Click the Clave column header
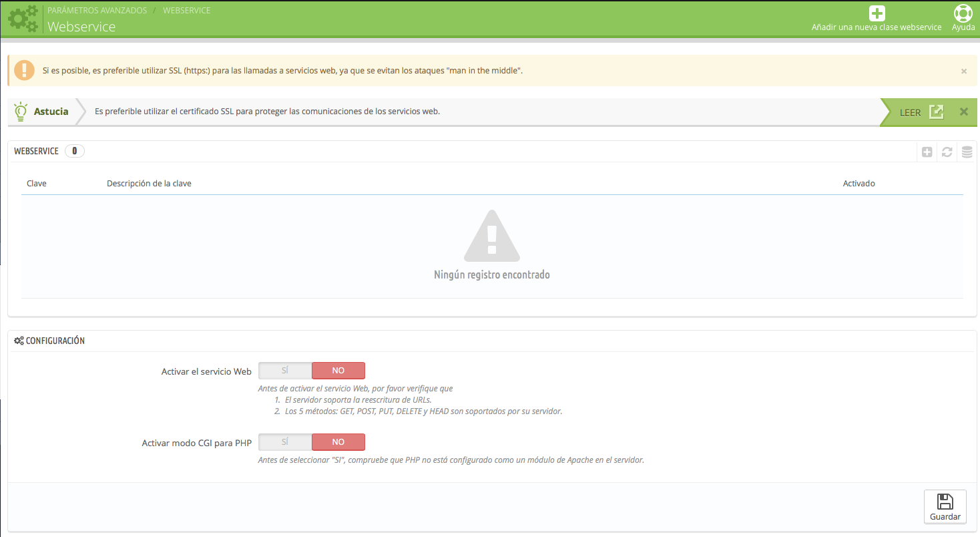980x537 pixels. point(37,183)
